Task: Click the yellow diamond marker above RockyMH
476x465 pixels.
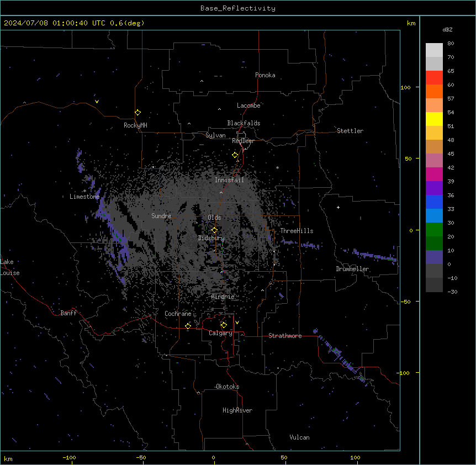Action: click(x=137, y=113)
